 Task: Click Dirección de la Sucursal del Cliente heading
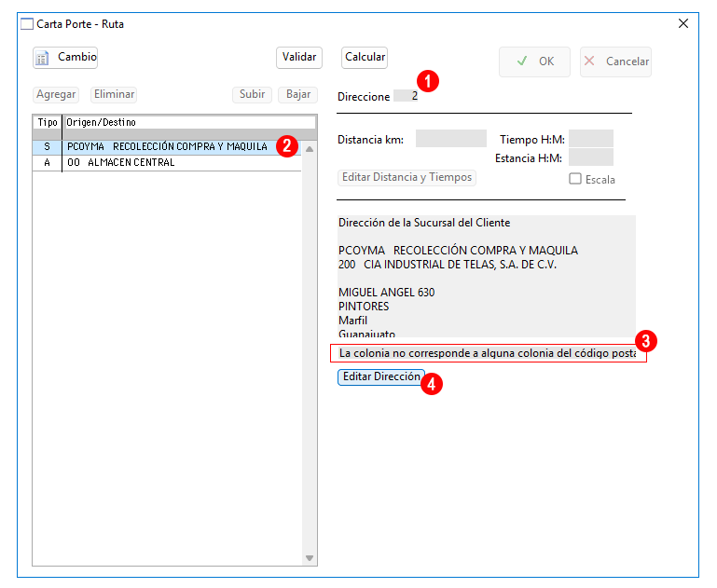coord(424,223)
